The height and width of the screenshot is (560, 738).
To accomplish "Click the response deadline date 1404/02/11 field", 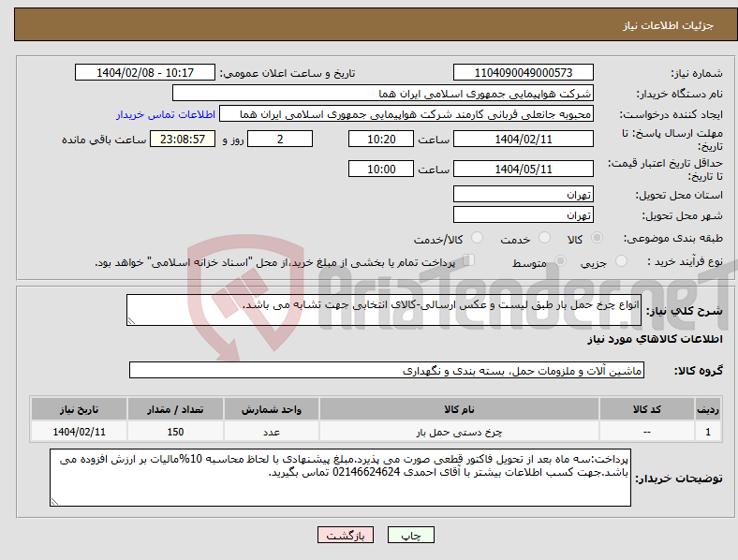I will point(524,139).
